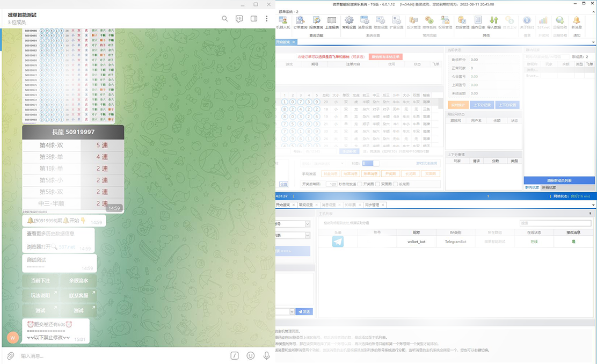Screen dimensions: 597x364
Task: Click 当前下注 bot button in Telegram
Action: pos(40,281)
